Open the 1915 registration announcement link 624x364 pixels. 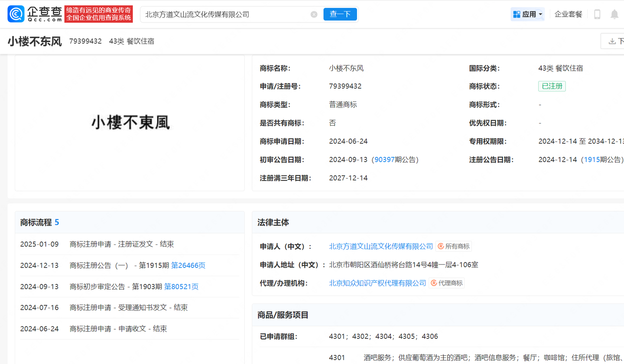click(592, 160)
